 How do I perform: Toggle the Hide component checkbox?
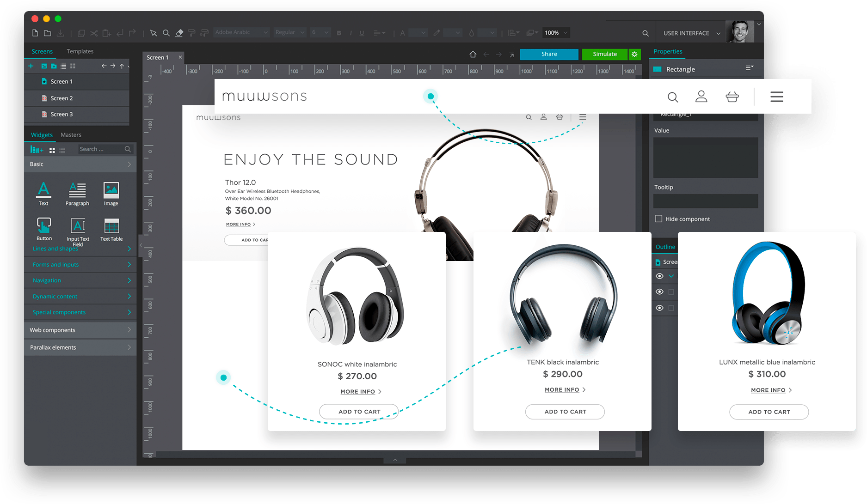[x=658, y=219]
